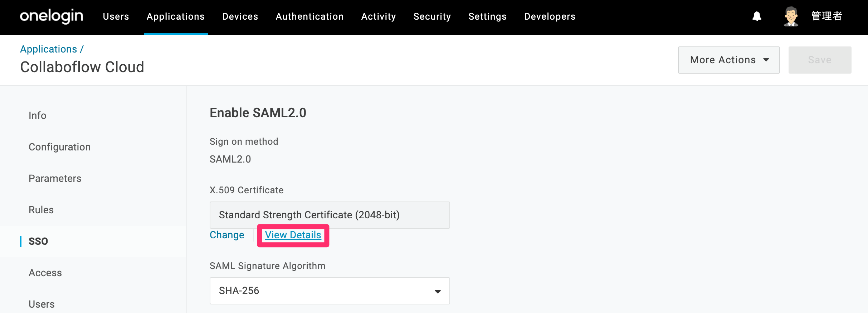
Task: Click the Enable SAML2.0 heading
Action: [258, 113]
